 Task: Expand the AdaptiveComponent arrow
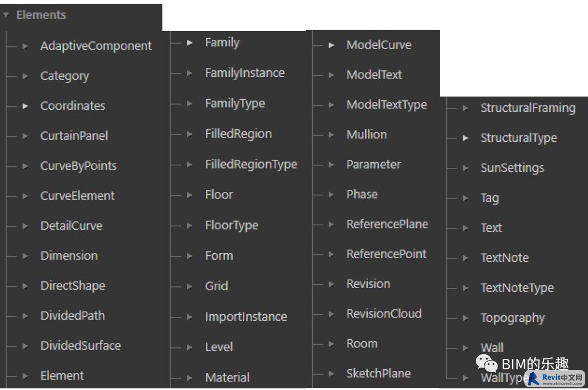click(x=25, y=46)
